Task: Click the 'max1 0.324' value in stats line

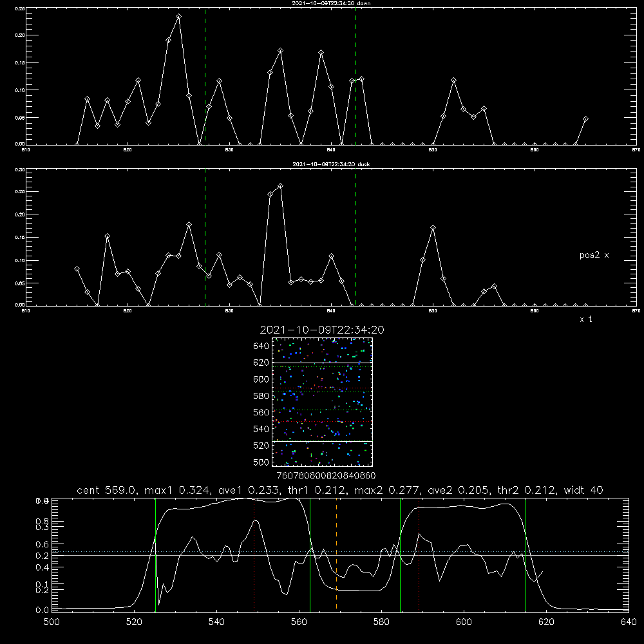Action: click(x=177, y=490)
